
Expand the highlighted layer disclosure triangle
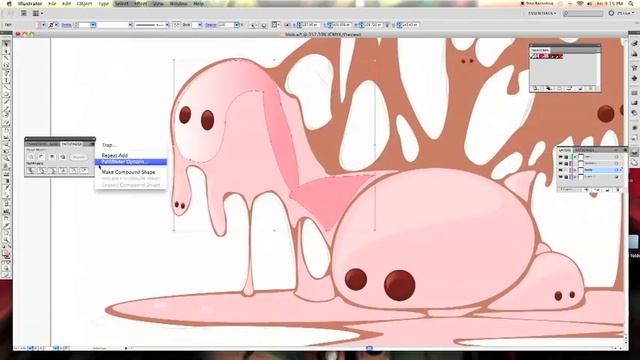pyautogui.click(x=575, y=170)
